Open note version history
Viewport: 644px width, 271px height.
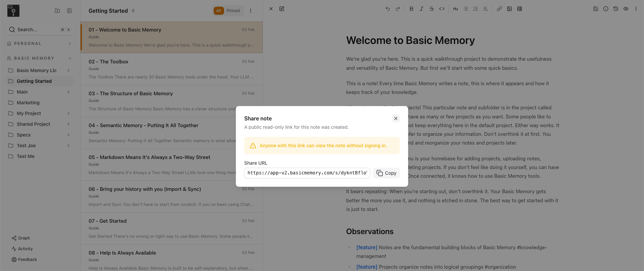(x=616, y=9)
